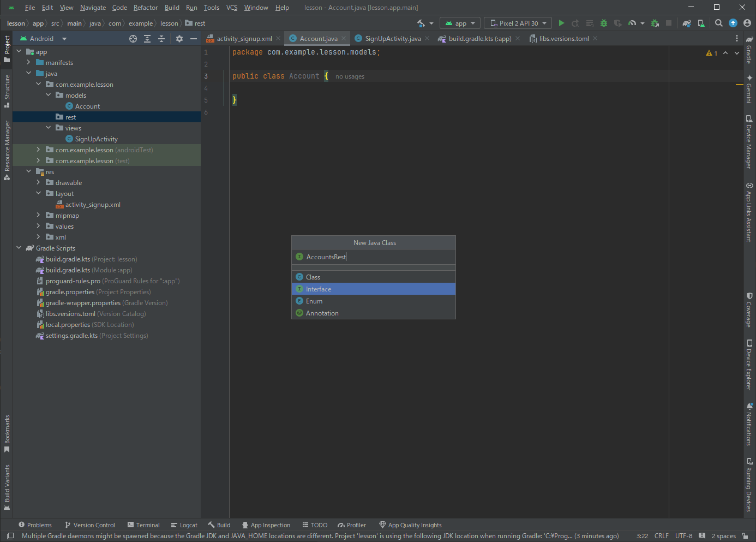This screenshot has height=542, width=756.
Task: Expand the manifests folder
Action: point(29,62)
